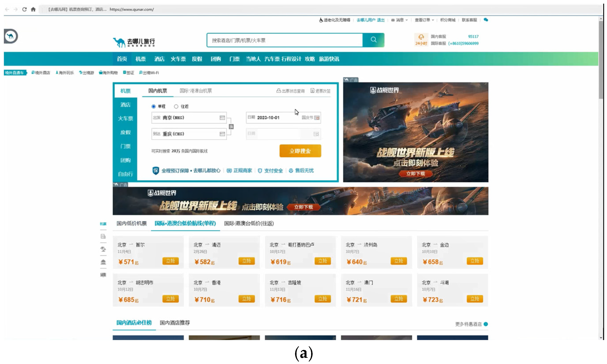
Task: Open city picker icon in 重庆 arrival field
Action: pos(222,134)
